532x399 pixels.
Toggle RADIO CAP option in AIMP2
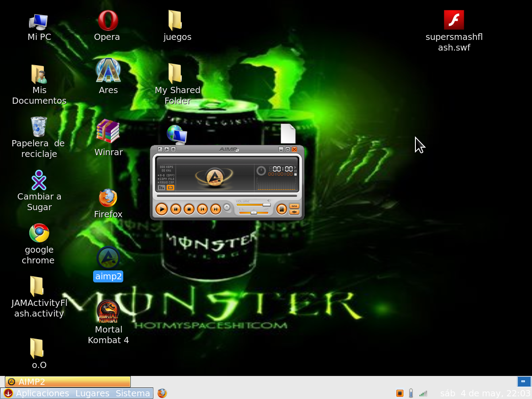tap(167, 182)
